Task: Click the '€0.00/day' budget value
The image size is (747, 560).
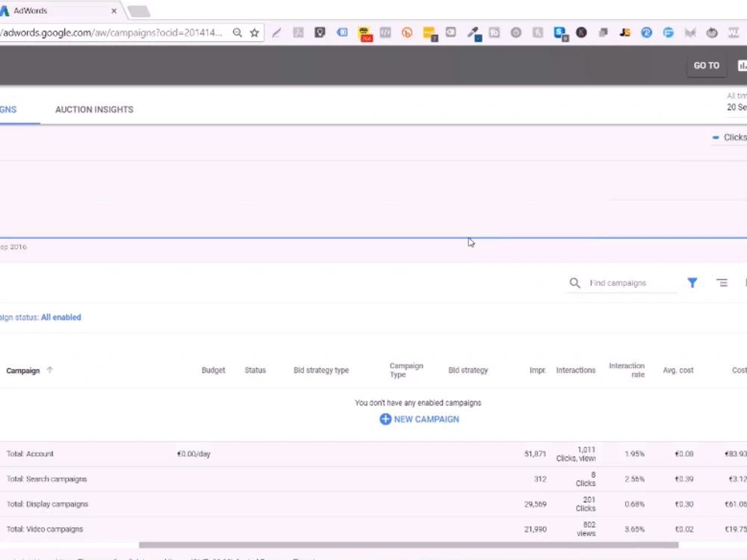Action: click(x=193, y=454)
